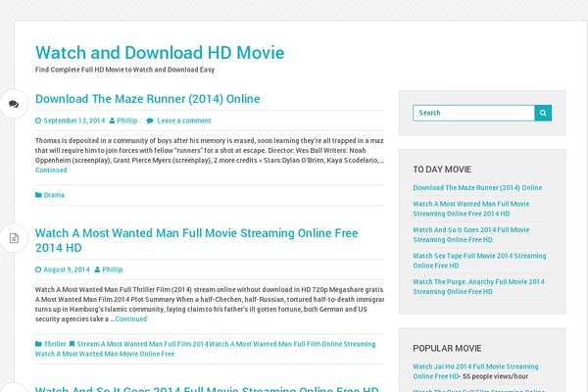This screenshot has width=588, height=392.
Task: Open sidebar link Watch A Most Wanted Man Full Movie
Action: tap(471, 209)
